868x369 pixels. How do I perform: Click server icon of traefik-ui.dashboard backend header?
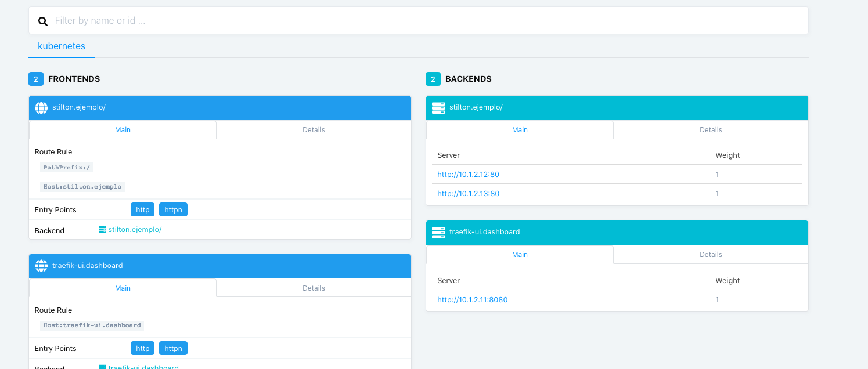point(438,232)
